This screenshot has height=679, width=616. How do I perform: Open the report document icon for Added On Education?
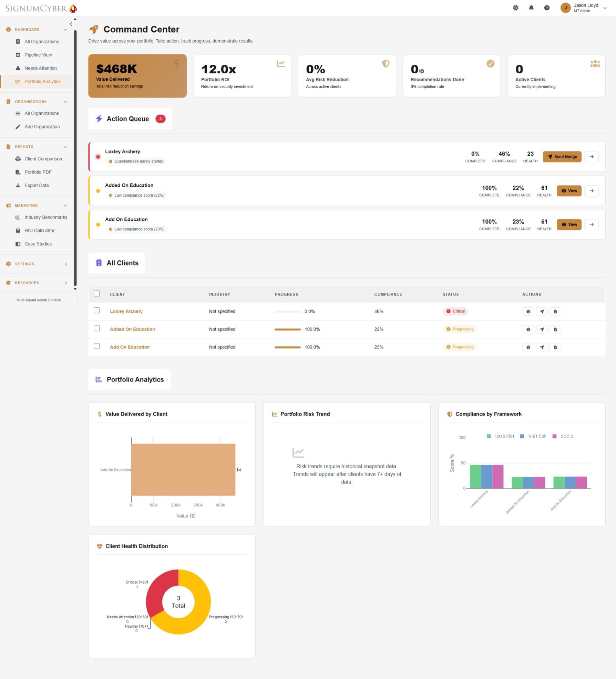point(555,329)
